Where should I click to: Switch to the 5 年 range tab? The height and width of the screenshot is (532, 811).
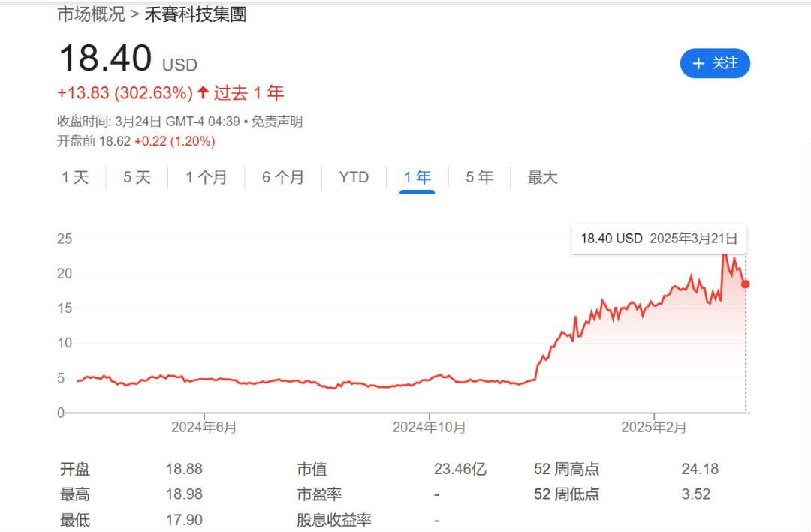click(479, 178)
